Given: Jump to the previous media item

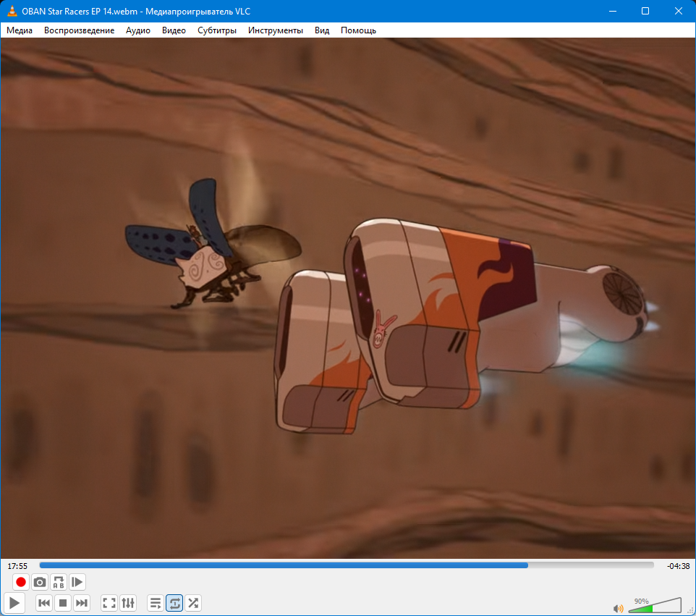Looking at the screenshot, I should (44, 603).
